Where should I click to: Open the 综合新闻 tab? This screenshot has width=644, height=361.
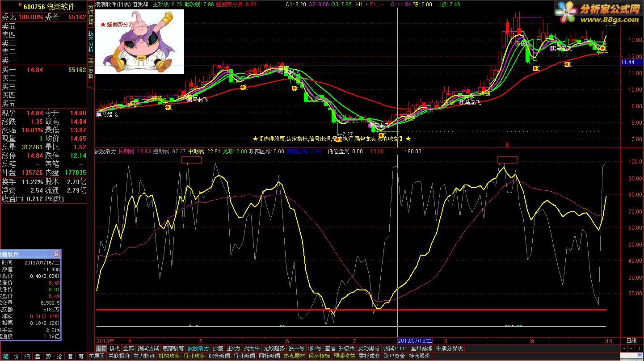(x=219, y=356)
